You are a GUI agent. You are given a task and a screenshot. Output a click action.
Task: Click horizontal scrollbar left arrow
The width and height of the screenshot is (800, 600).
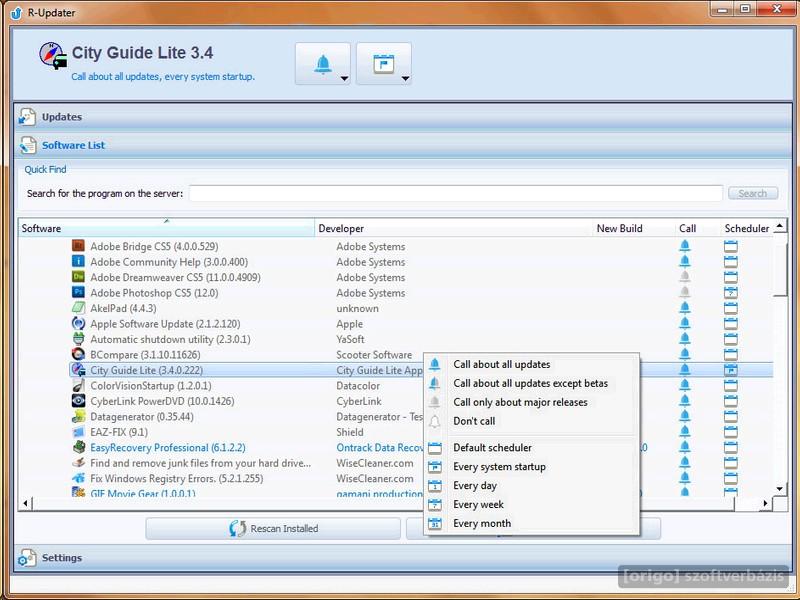tap(25, 503)
